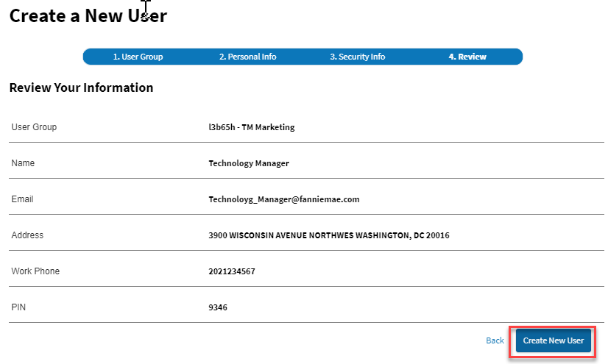
Task: Select the Technology Manager name value
Action: point(249,163)
